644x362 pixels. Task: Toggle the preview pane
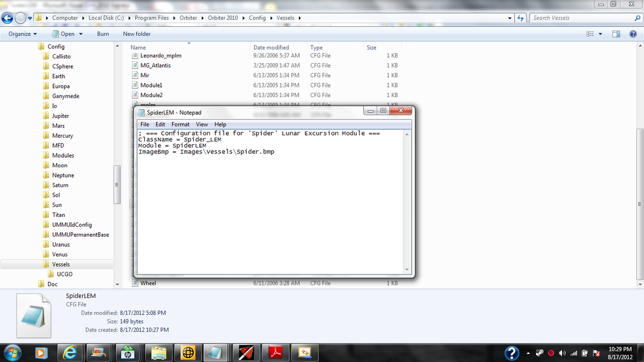[617, 34]
